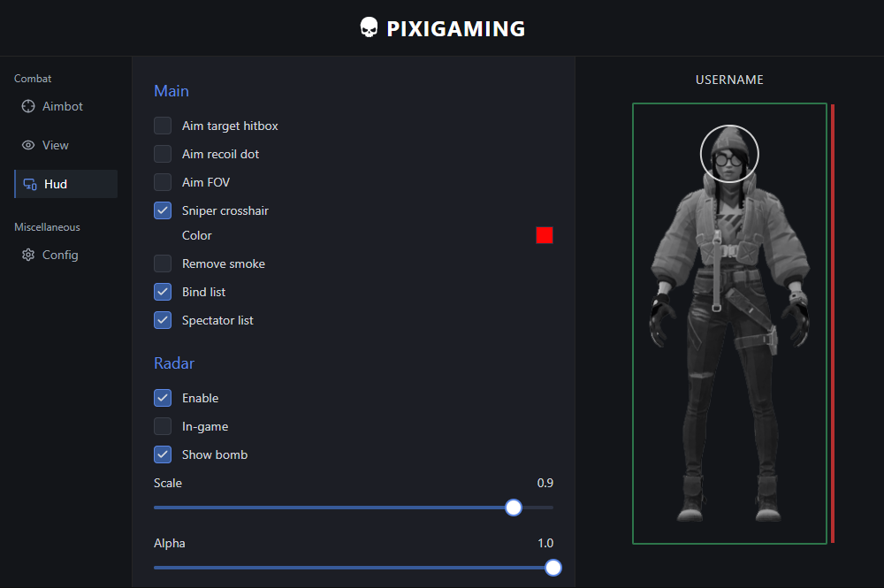Viewport: 884px width, 588px height.
Task: Click the Miscellaneous category label
Action: click(48, 227)
